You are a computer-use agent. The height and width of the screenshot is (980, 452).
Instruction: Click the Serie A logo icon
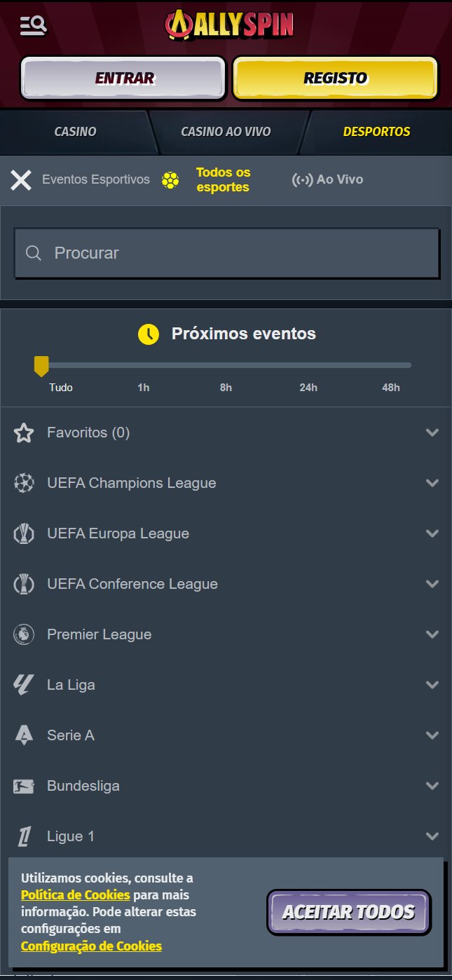pyautogui.click(x=24, y=735)
